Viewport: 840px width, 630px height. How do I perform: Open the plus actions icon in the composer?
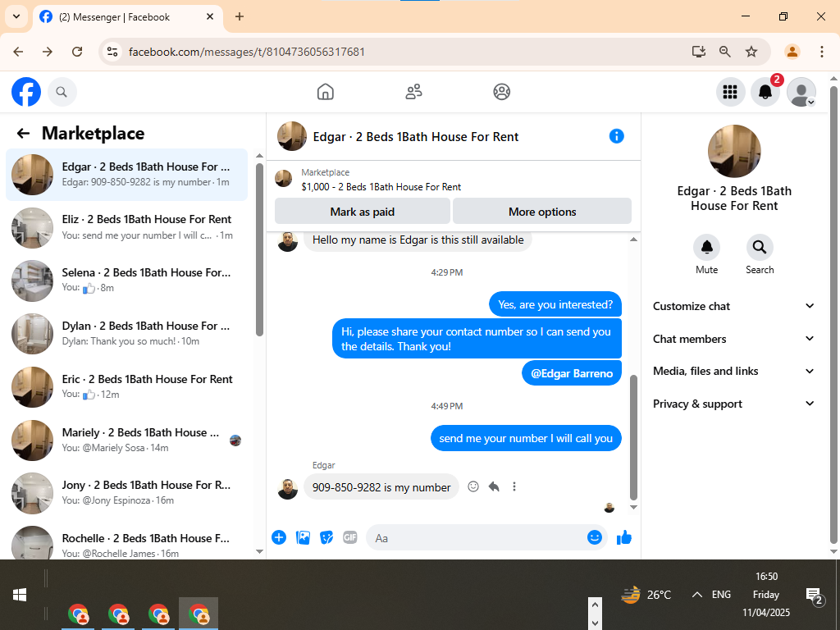pos(279,537)
